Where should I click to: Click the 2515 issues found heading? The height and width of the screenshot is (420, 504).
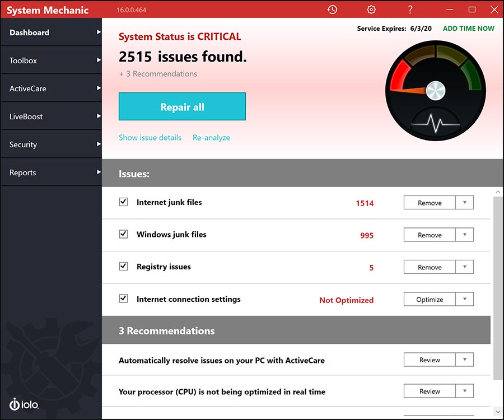[x=183, y=57]
